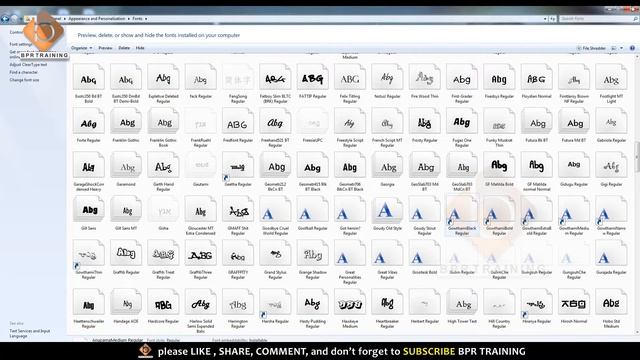Open the address bar history dropdown

tap(545, 19)
